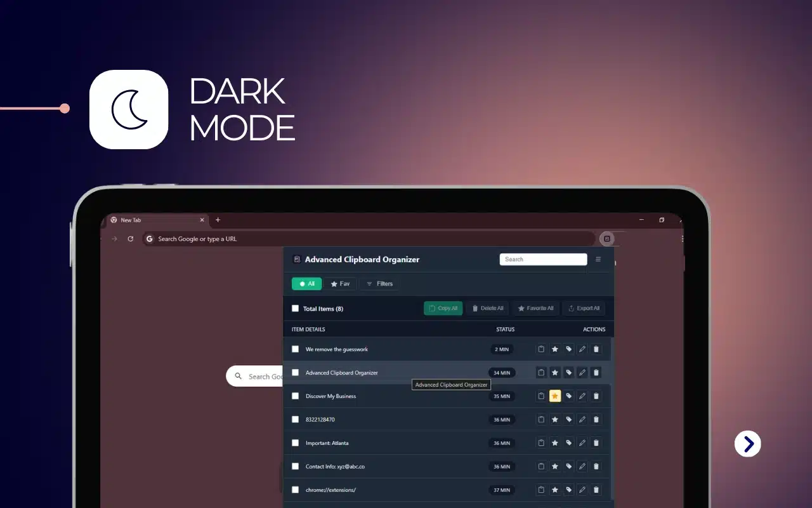The width and height of the screenshot is (812, 508).
Task: Select the All tab
Action: pos(307,284)
